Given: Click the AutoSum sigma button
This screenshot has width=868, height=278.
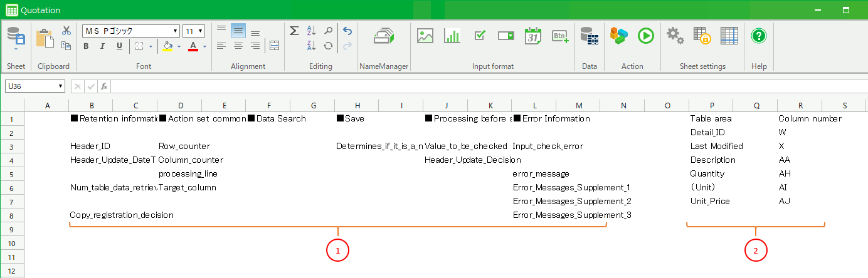Looking at the screenshot, I should coord(294,31).
